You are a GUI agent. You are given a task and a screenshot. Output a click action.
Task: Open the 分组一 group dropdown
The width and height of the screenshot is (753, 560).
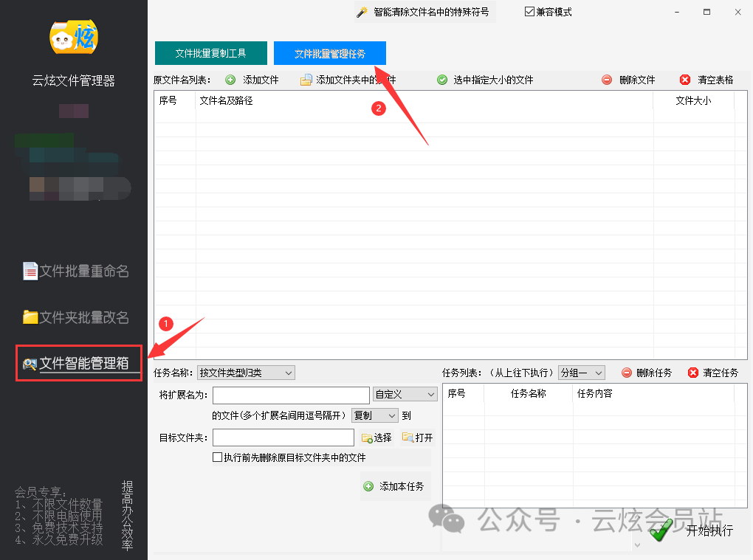tap(581, 373)
